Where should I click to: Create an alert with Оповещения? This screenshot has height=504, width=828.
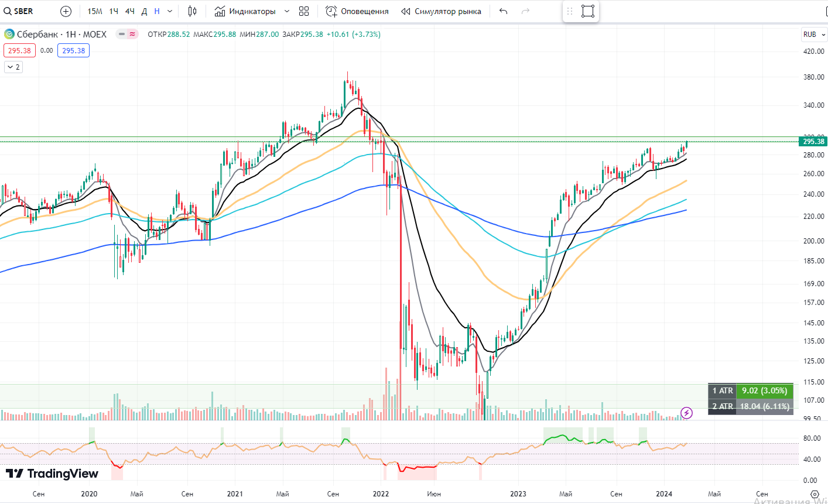click(x=357, y=11)
